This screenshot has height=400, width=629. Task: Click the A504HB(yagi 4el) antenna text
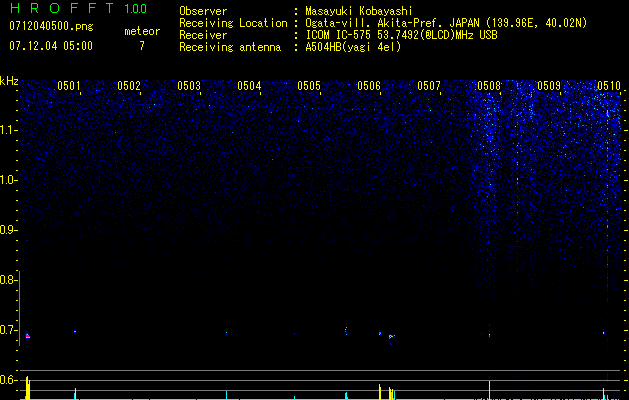[353, 47]
